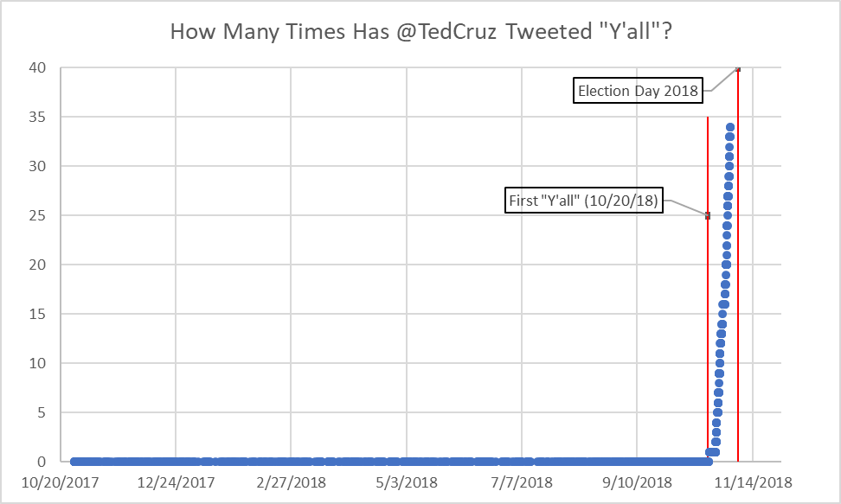This screenshot has height=504, width=841.
Task: Click the 11/14/2018 date axis label
Action: coord(753,482)
